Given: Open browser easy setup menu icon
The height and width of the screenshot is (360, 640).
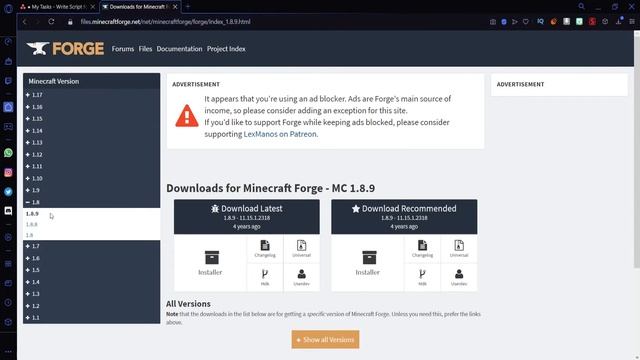Looking at the screenshot, I should 632,22.
